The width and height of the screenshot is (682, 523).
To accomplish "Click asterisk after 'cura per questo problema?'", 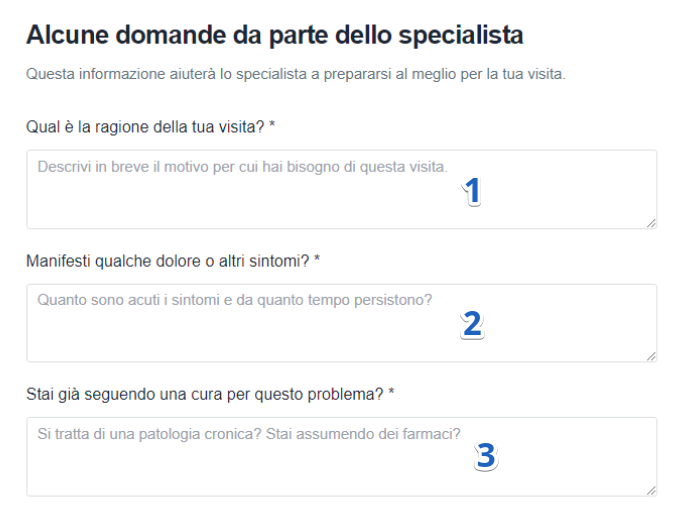I will coord(392,395).
